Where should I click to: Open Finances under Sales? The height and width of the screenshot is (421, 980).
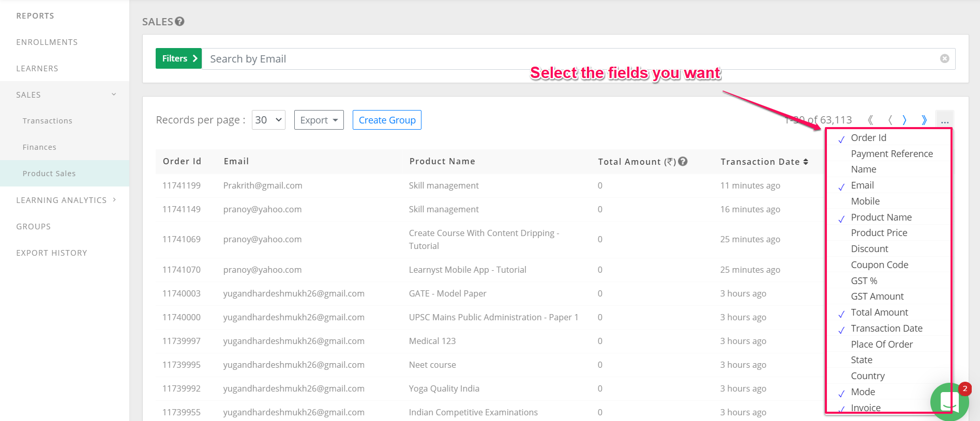pos(39,147)
